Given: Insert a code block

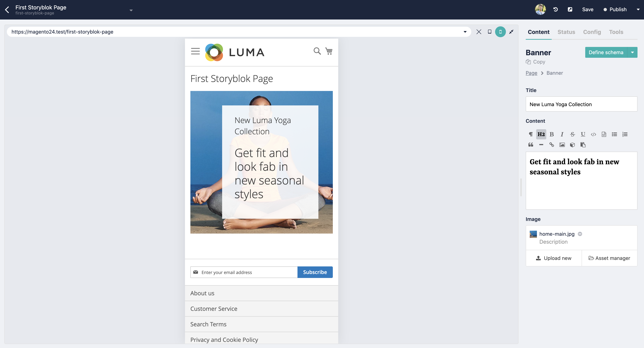Looking at the screenshot, I should [604, 134].
